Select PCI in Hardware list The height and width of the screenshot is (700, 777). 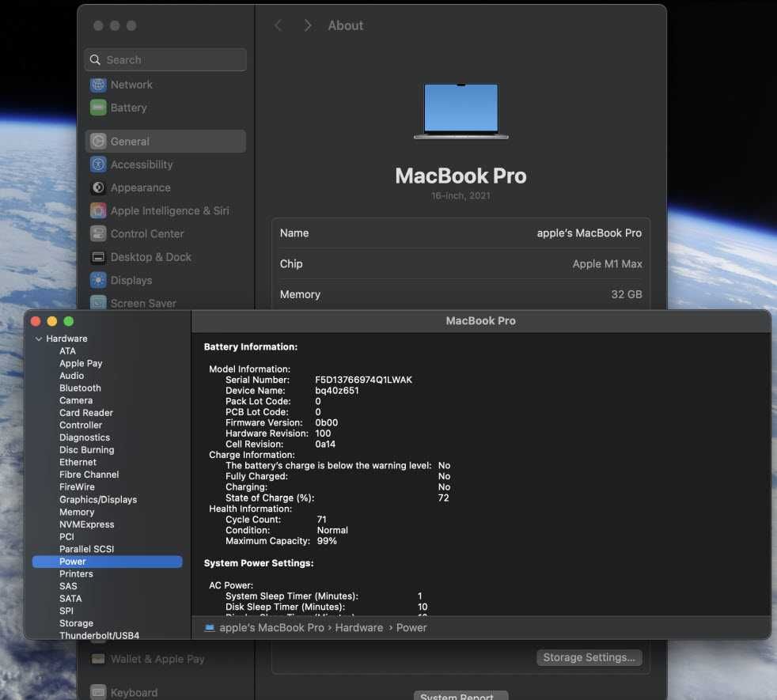tap(66, 536)
